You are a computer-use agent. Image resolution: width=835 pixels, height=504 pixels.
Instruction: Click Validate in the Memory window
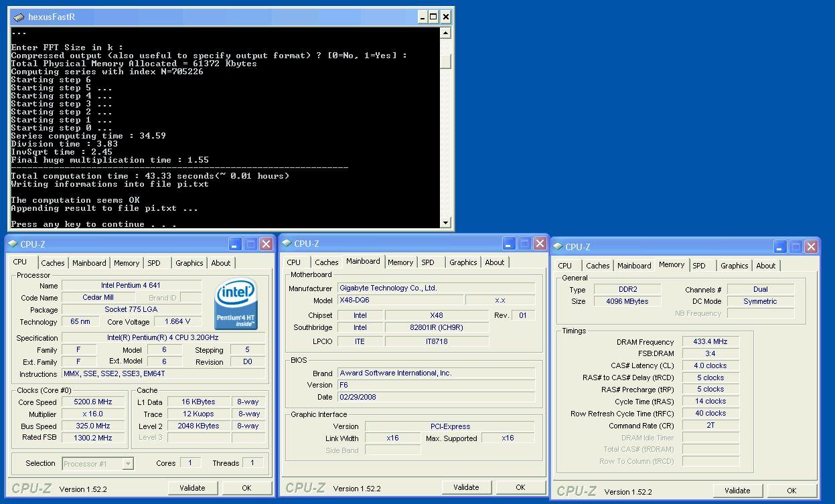(x=737, y=491)
